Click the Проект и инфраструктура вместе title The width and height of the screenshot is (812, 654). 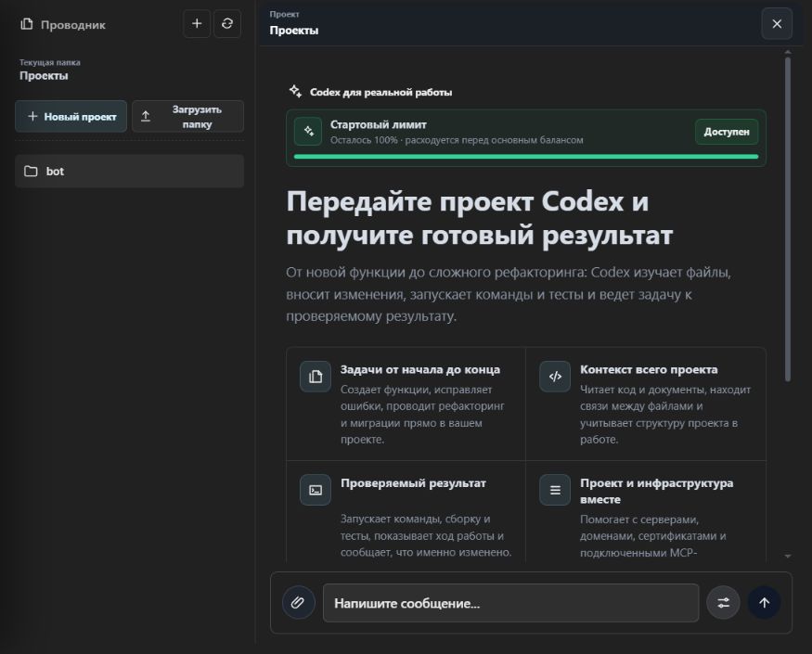[657, 492]
